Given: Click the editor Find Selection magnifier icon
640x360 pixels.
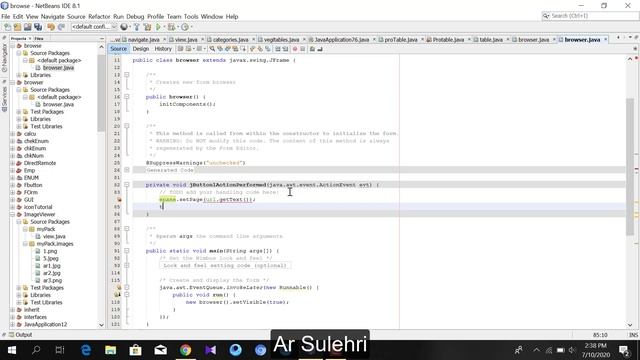Looking at the screenshot, I should tap(212, 49).
